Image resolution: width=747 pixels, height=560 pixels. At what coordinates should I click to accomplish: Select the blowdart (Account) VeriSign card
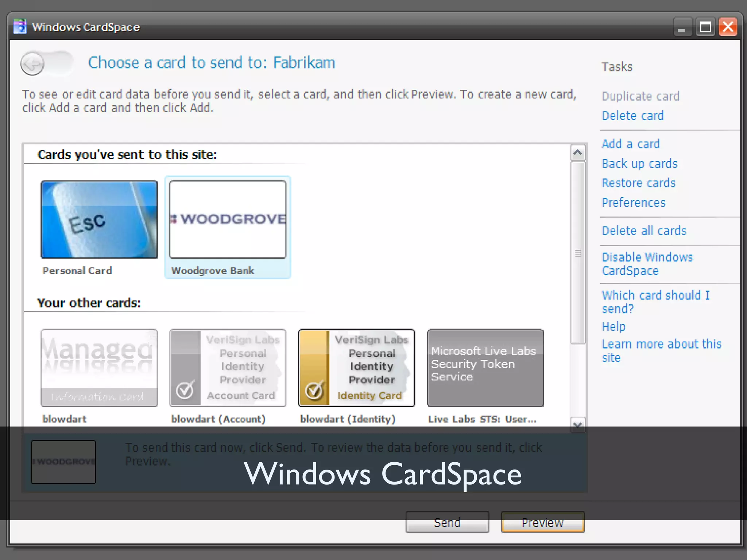click(228, 367)
